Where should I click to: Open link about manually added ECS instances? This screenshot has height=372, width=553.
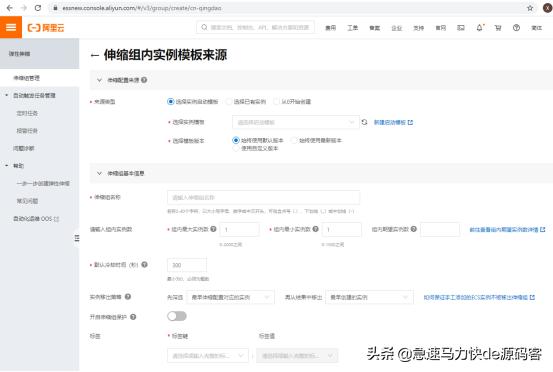(479, 297)
